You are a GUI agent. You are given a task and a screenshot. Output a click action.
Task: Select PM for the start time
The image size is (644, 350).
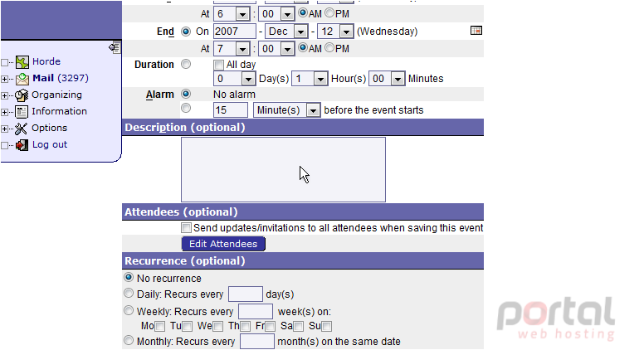[329, 12]
